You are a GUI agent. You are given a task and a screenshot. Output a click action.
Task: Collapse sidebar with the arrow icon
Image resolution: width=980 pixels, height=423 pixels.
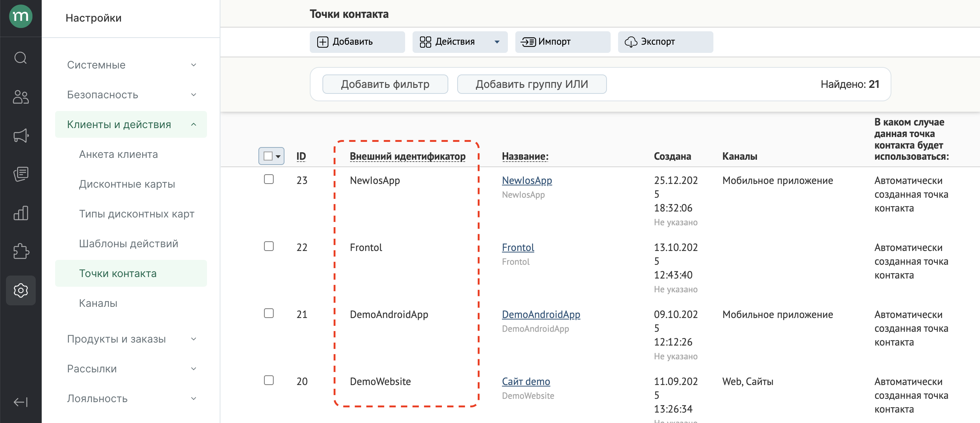tap(20, 402)
